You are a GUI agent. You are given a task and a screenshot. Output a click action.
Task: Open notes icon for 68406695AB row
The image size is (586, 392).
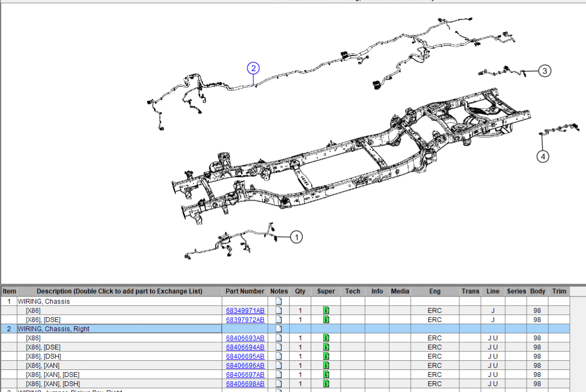[279, 356]
